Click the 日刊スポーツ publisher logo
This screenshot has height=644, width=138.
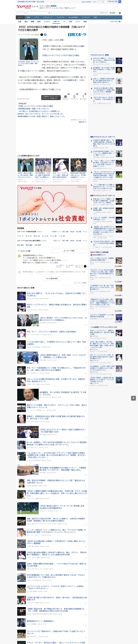[77, 35]
